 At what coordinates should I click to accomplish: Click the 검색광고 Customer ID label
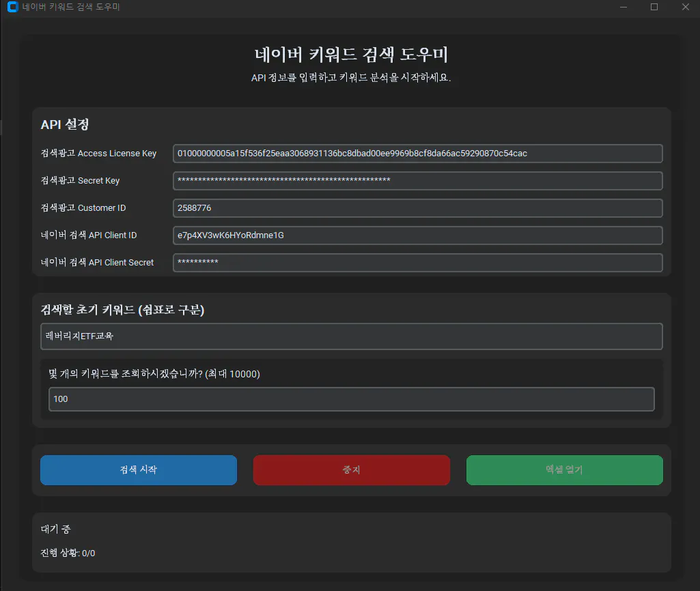83,208
